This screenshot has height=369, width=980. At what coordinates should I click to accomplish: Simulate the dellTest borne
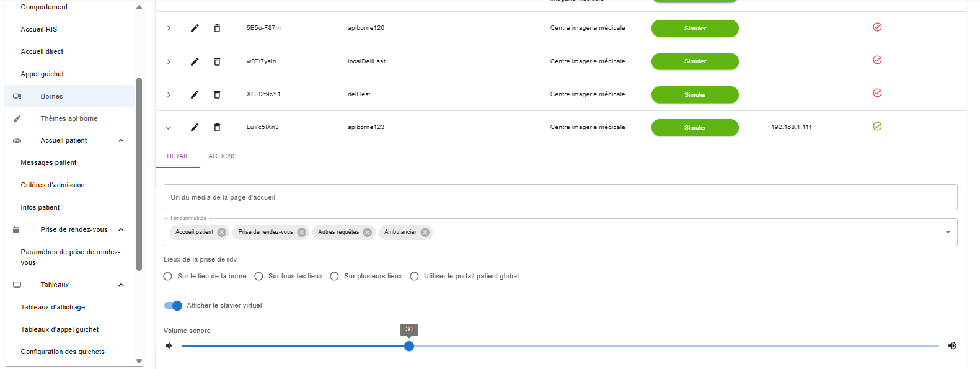(695, 94)
